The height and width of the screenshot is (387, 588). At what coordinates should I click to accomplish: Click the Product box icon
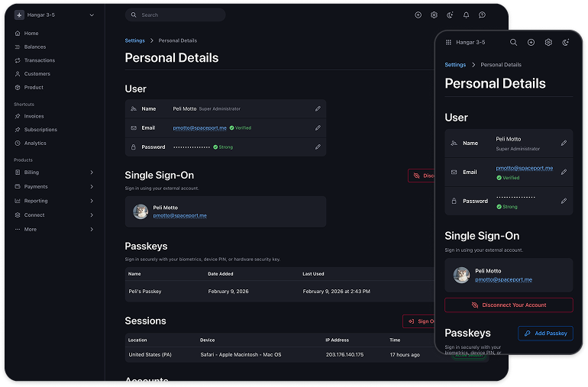pyautogui.click(x=18, y=87)
